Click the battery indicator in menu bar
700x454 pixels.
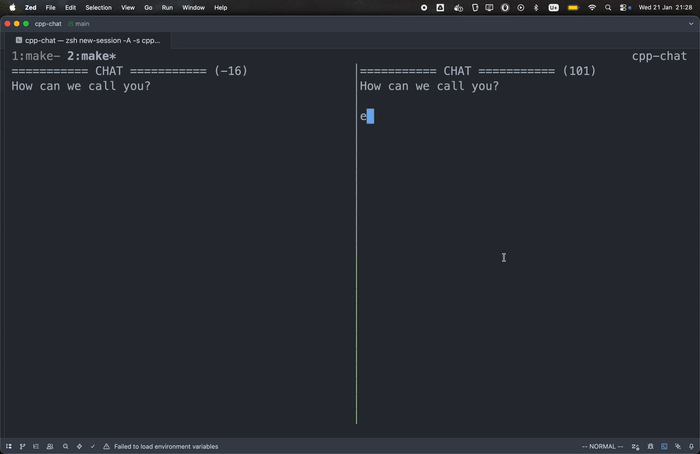coord(573,8)
